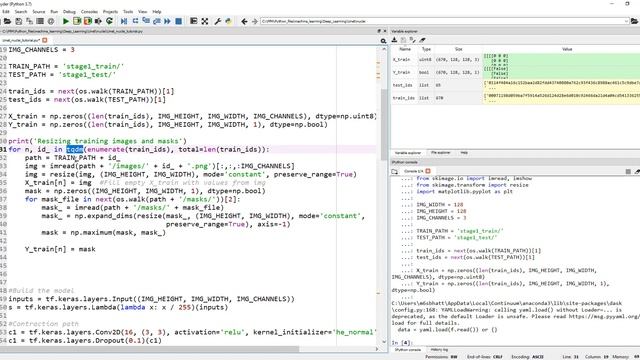Open the PYTHONPATH manager Python icon

tap(229, 21)
